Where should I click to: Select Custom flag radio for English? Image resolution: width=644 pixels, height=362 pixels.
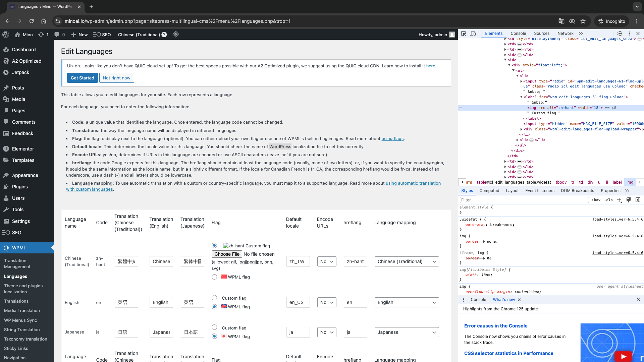214,298
